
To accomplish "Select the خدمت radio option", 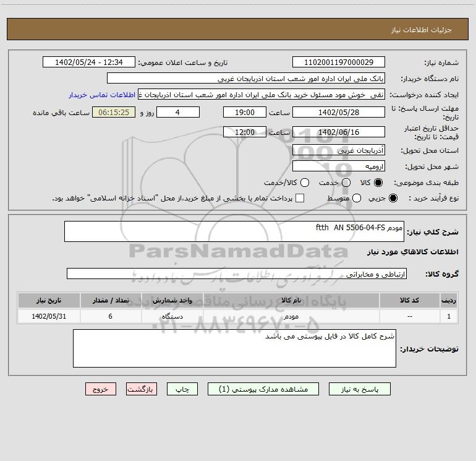I will coord(346,183).
